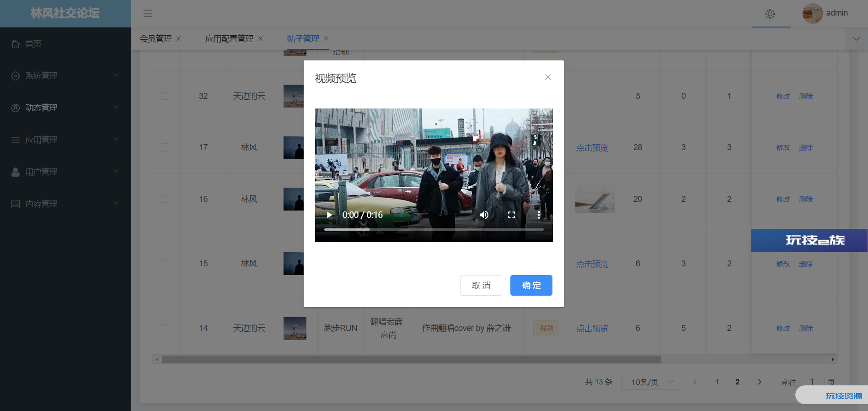
Task: Expand the 应用管理 sidebar menu
Action: (x=65, y=140)
